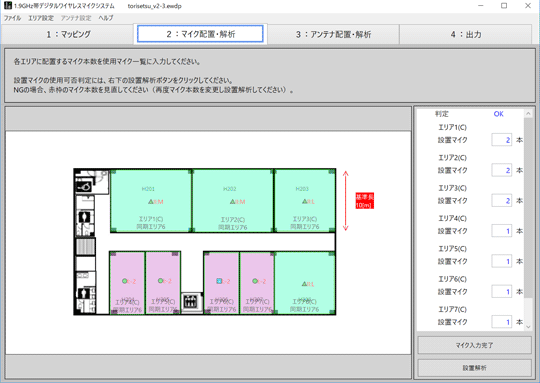Click the 設置解析 button
Viewport: 540px width, 383px height.
(x=474, y=368)
